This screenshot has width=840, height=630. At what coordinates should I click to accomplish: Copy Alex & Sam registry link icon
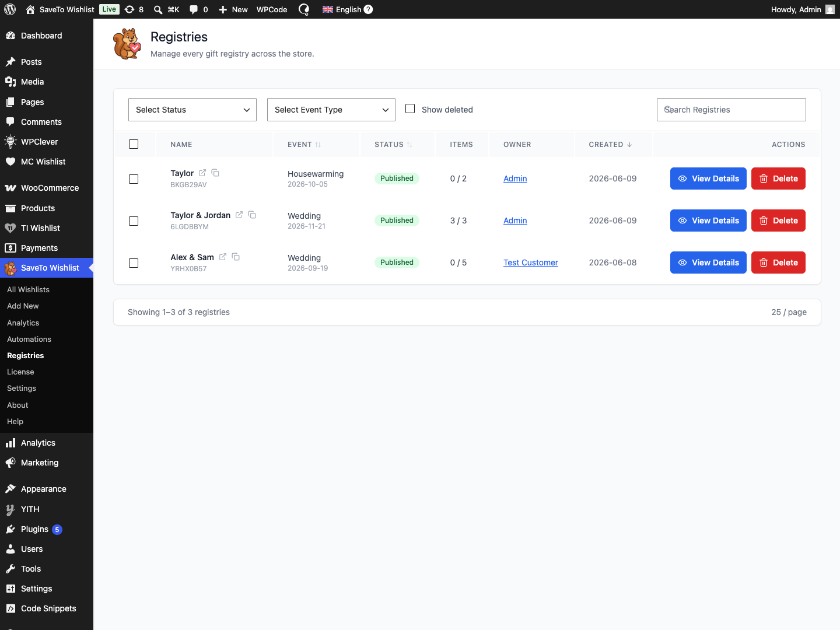[236, 257]
